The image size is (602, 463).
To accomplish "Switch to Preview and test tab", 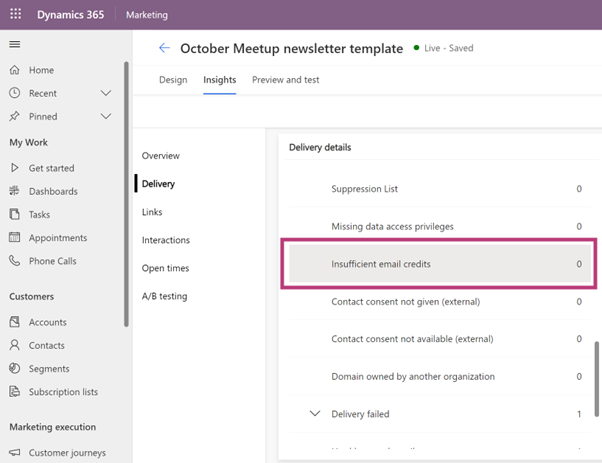I will (285, 80).
